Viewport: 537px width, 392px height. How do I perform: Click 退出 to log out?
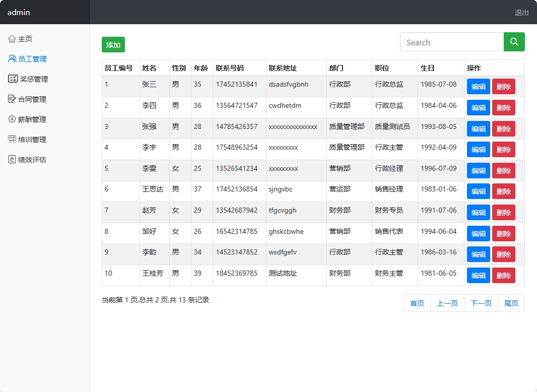521,14
